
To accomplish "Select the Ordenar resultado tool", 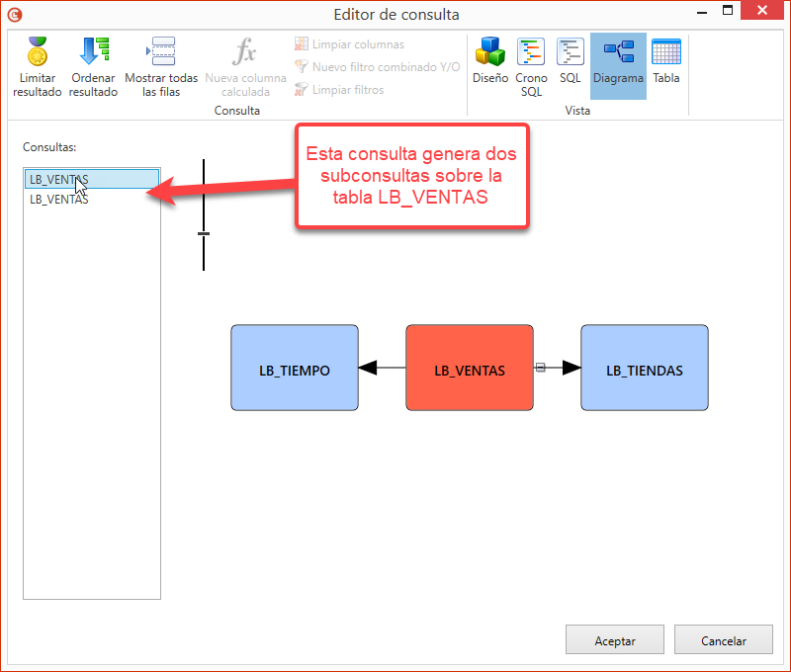I will point(93,66).
